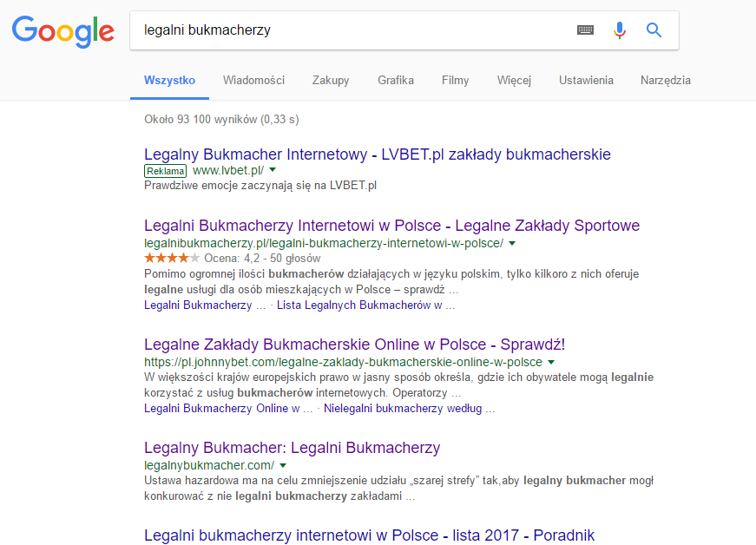Start voice search with microphone icon
The width and height of the screenshot is (756, 545).
tap(620, 30)
